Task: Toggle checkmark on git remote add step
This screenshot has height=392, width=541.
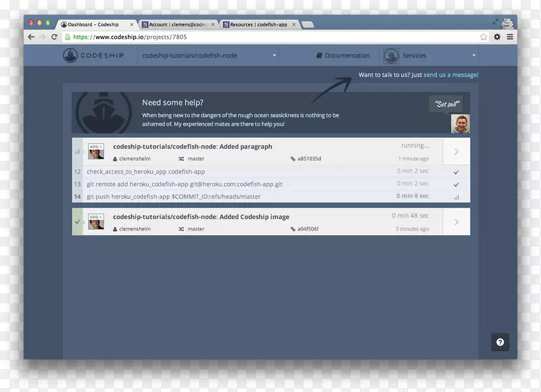Action: click(x=456, y=184)
